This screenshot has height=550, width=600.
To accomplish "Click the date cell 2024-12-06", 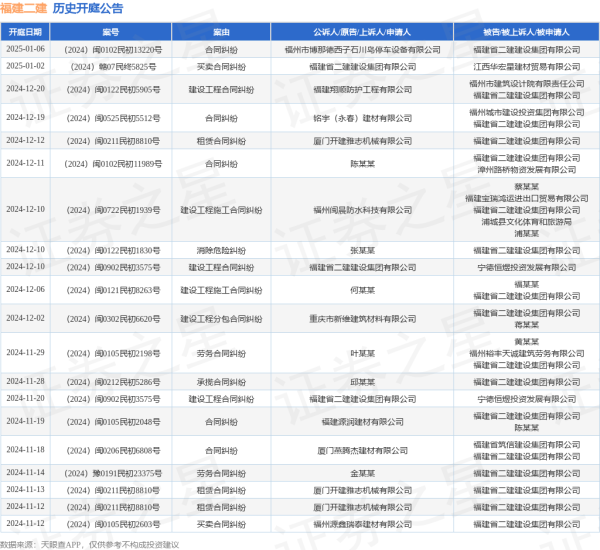I will [x=25, y=290].
